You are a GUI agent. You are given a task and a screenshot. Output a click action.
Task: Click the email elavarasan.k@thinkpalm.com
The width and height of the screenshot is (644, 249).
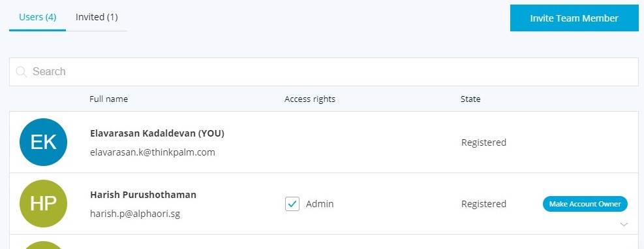pyautogui.click(x=153, y=152)
